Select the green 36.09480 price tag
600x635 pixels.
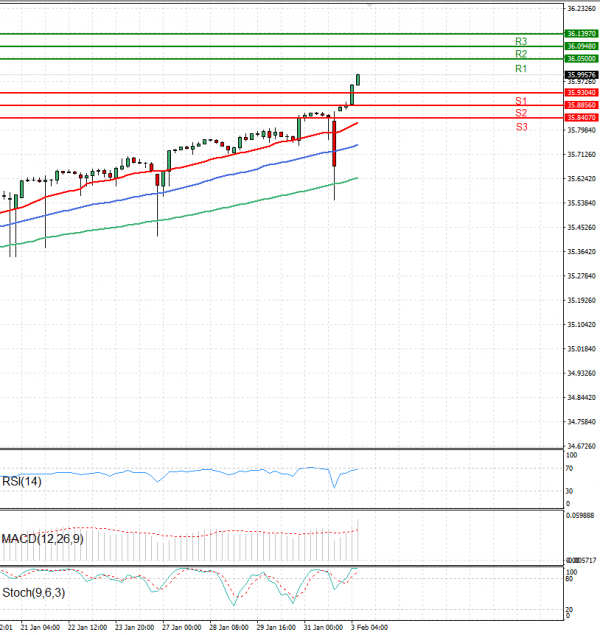click(x=581, y=46)
